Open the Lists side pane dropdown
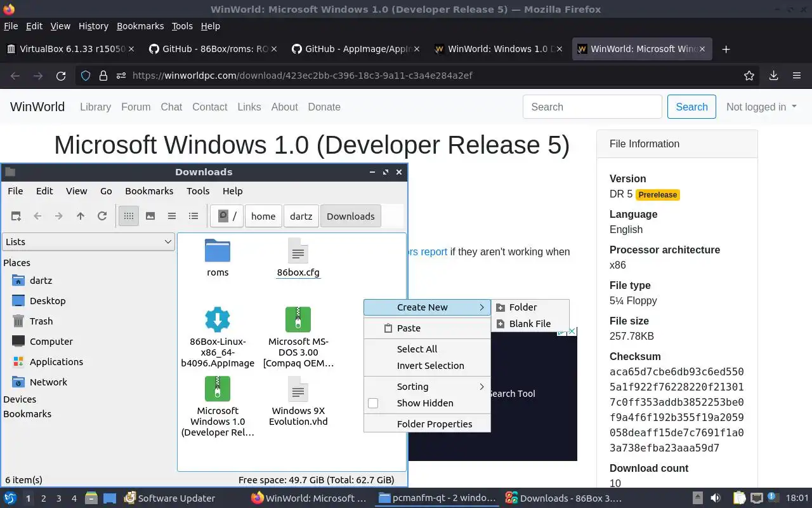Viewport: 812px width, 508px height. click(x=89, y=241)
